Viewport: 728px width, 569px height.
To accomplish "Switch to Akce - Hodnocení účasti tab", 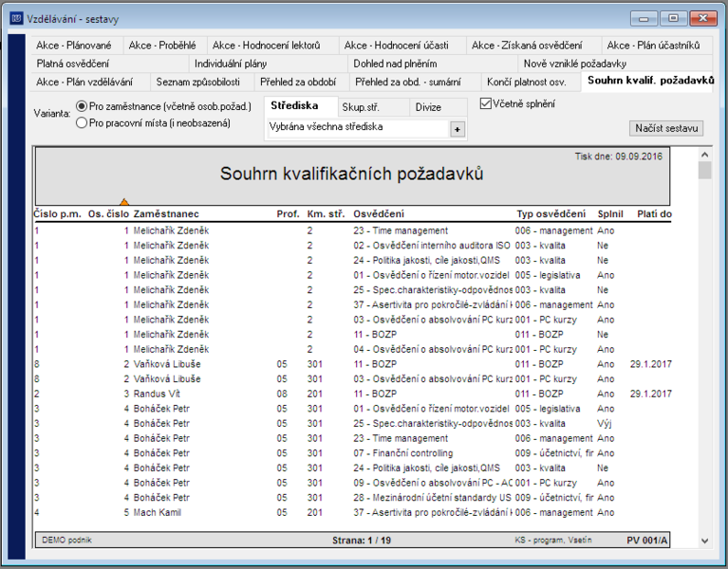I will click(397, 46).
